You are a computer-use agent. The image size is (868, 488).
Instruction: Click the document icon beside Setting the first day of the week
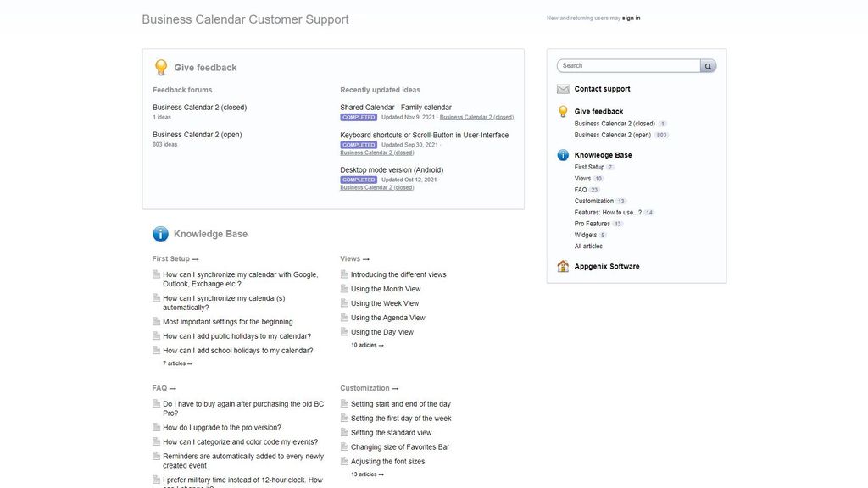click(x=344, y=419)
